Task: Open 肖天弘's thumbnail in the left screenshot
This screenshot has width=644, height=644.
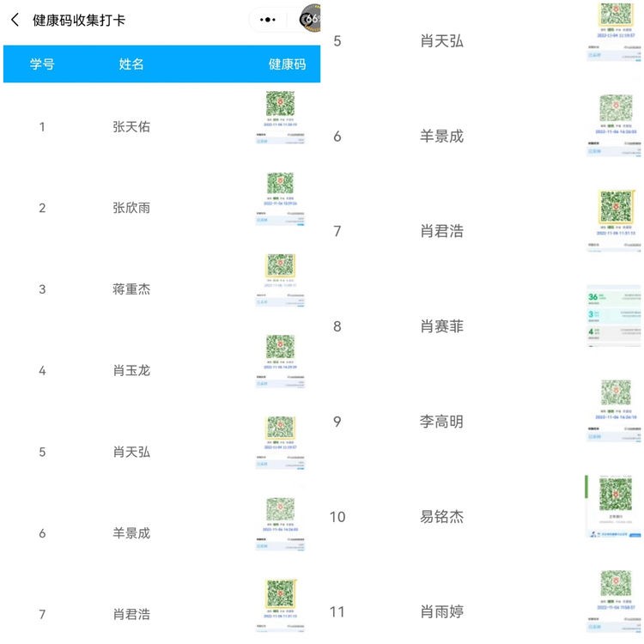Action: (x=281, y=443)
